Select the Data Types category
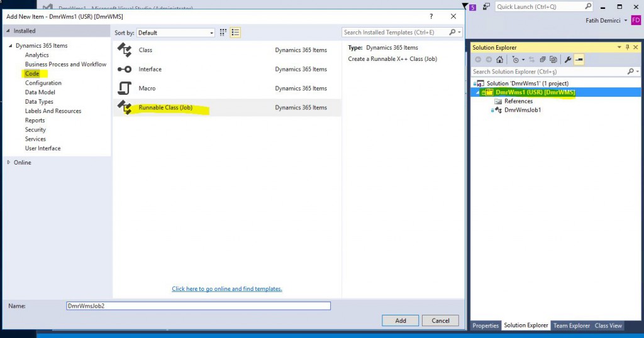644x338 pixels. [x=39, y=102]
